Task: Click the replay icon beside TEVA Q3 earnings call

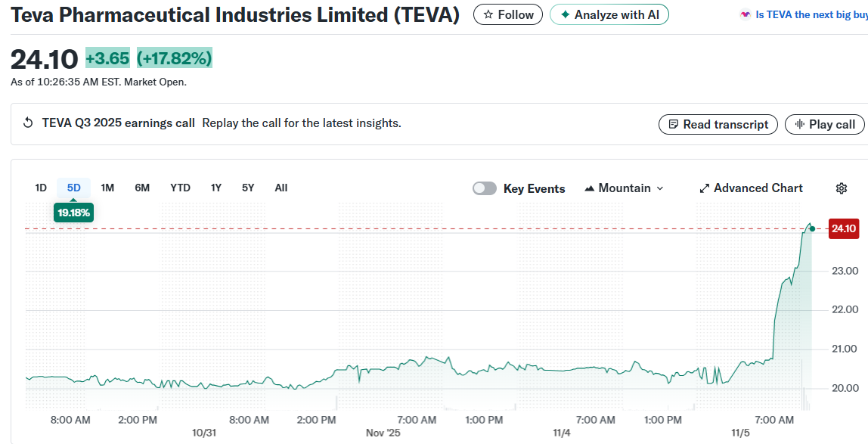Action: click(28, 123)
